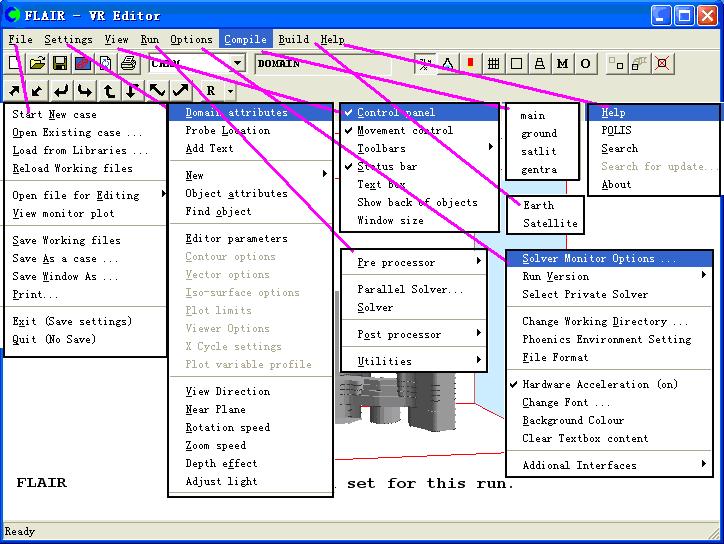724x544 pixels.
Task: Select Earth from the list
Action: click(538, 205)
